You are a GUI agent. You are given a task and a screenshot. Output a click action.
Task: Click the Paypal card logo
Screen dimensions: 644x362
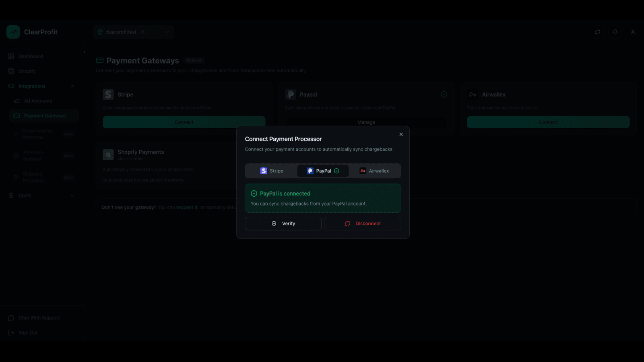290,95
